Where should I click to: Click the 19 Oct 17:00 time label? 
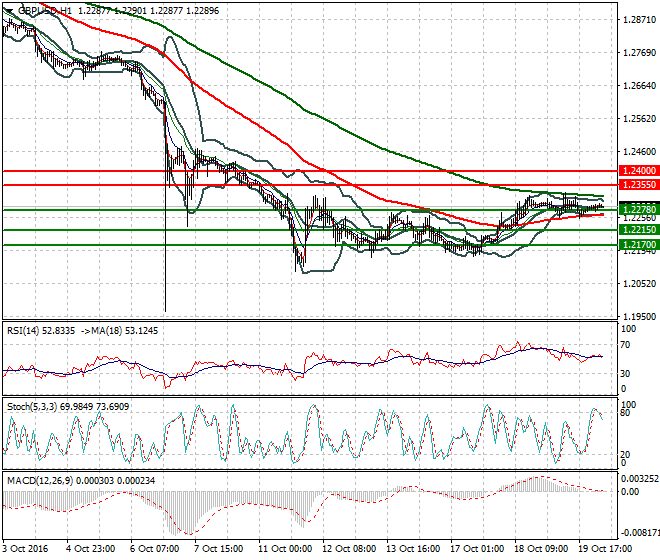pos(605,549)
